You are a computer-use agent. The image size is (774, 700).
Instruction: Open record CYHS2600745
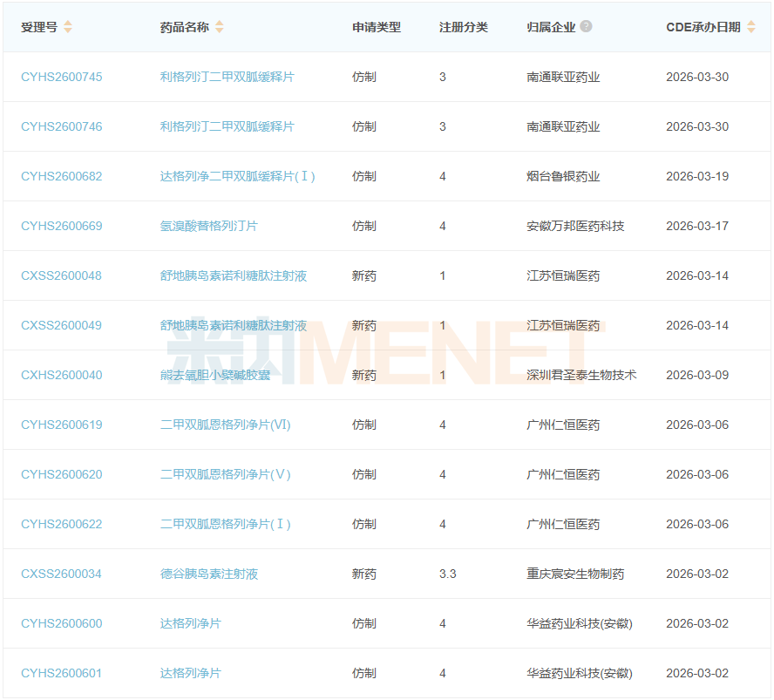[x=61, y=77]
